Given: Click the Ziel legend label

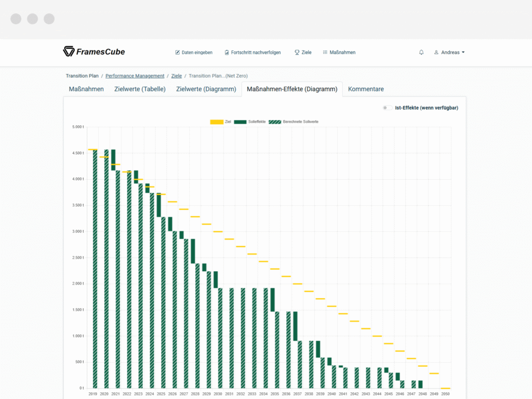Looking at the screenshot, I should click(x=228, y=122).
